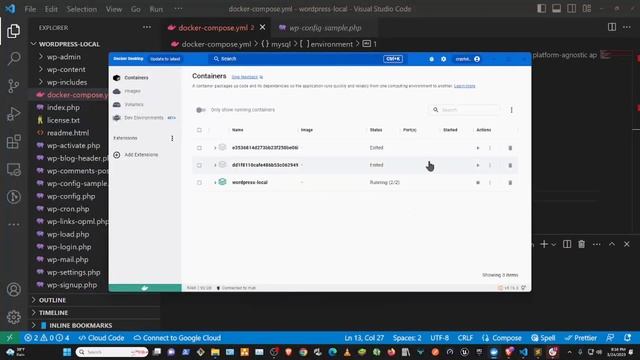Screen dimensions: 640x360
Task: Click Add Extensions in the Docker sidebar
Action: tap(141, 155)
